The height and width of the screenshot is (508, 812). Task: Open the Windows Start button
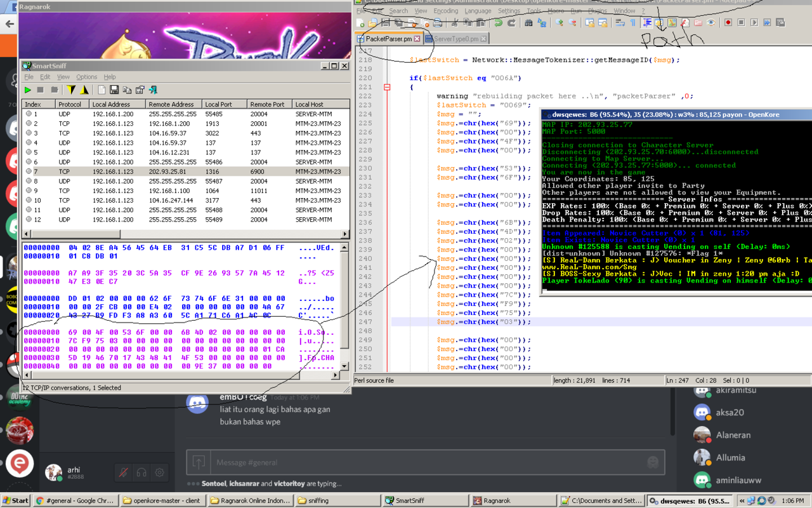(x=16, y=500)
